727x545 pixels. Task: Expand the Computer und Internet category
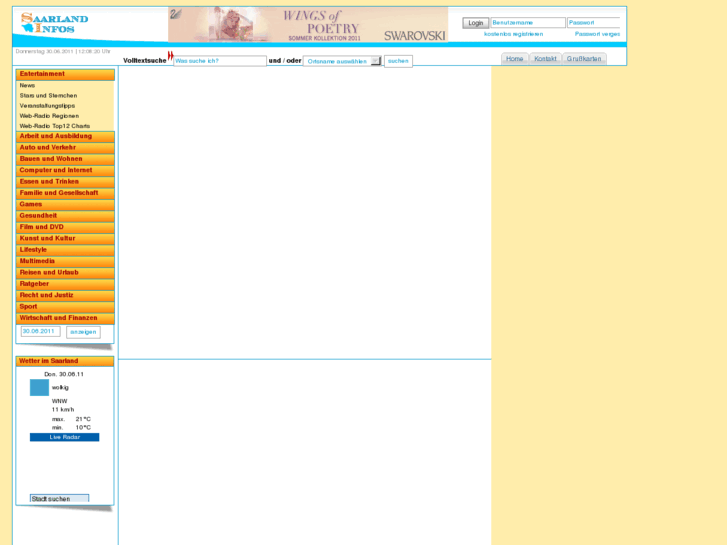point(65,170)
